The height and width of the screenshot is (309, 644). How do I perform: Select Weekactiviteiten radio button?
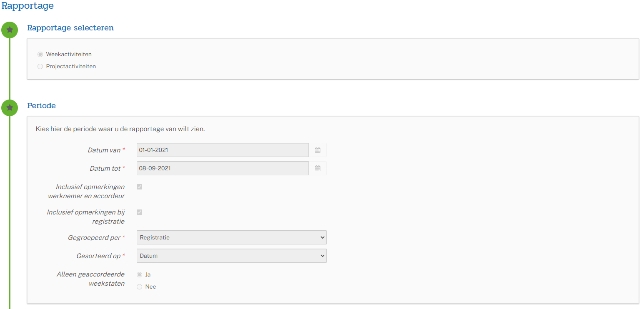point(40,54)
